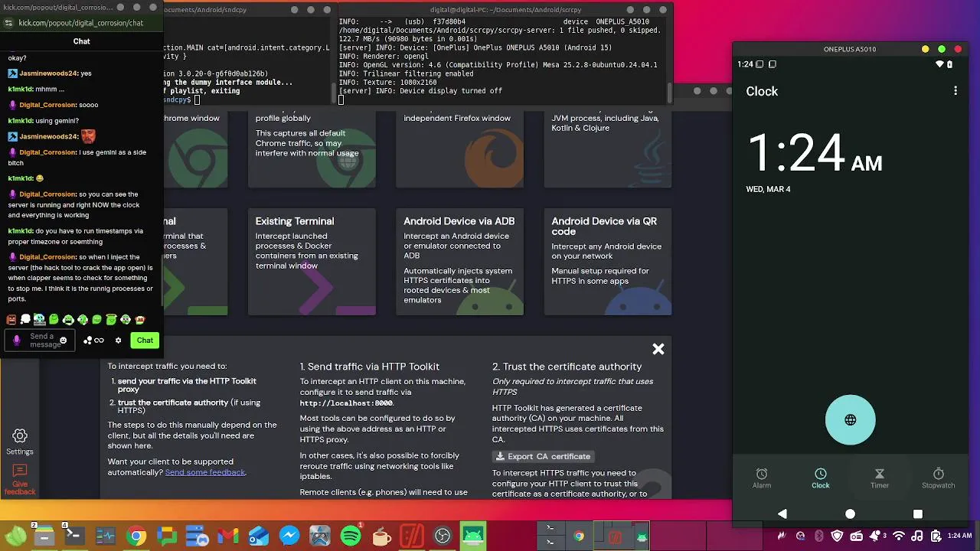Select the Chrome profile globally card
980x551 pixels.
(312, 149)
